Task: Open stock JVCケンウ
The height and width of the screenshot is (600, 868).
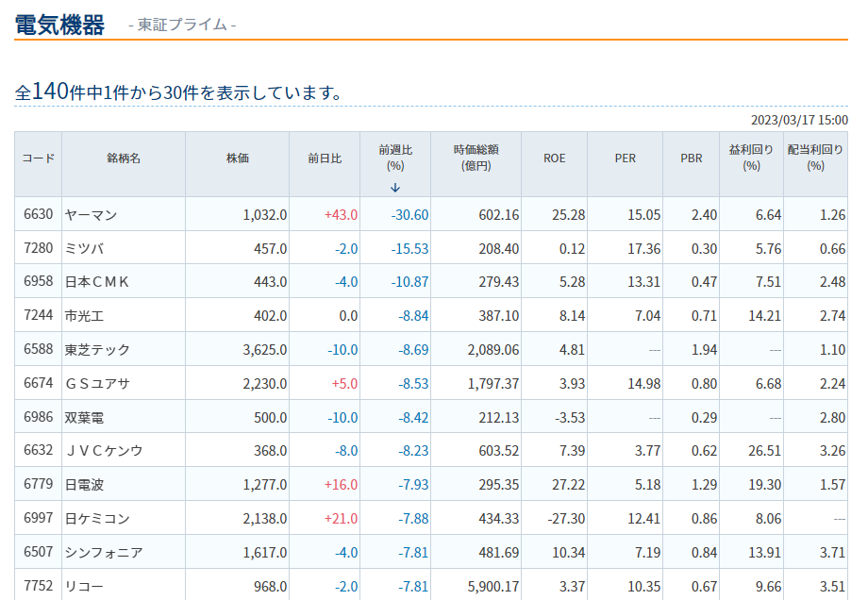Action: [104, 451]
